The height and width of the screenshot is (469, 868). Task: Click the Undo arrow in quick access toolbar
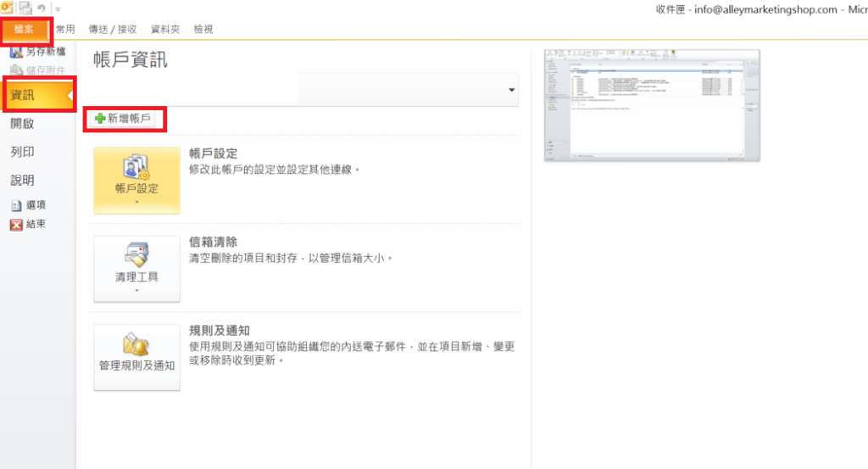point(43,8)
